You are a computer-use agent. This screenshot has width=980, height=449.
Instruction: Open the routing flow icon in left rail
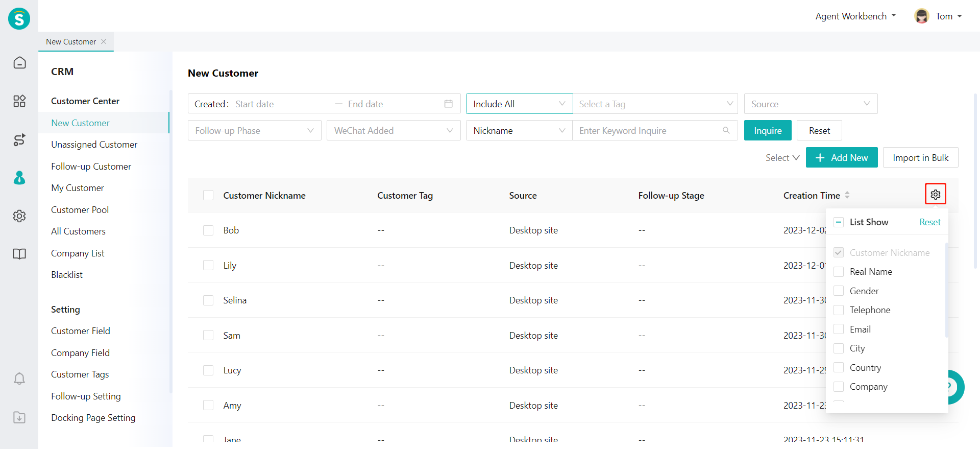pos(19,139)
